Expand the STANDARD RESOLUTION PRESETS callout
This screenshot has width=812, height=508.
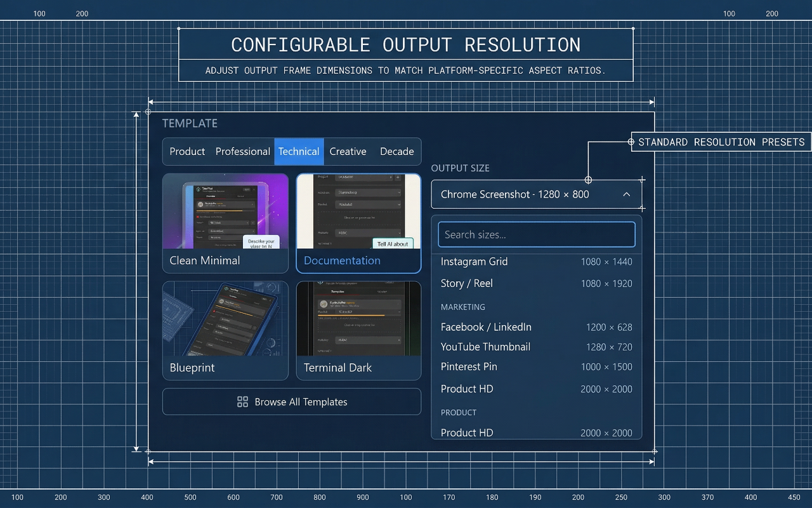click(x=720, y=142)
